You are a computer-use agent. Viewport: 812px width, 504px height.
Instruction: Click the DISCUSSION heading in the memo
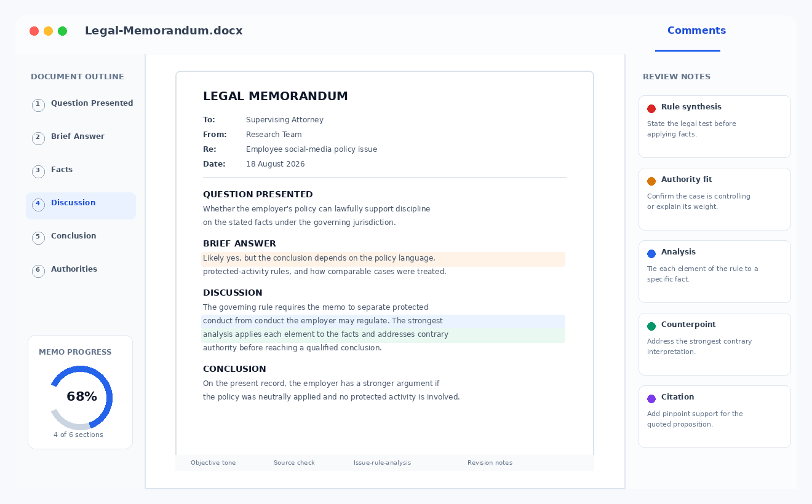coord(233,293)
